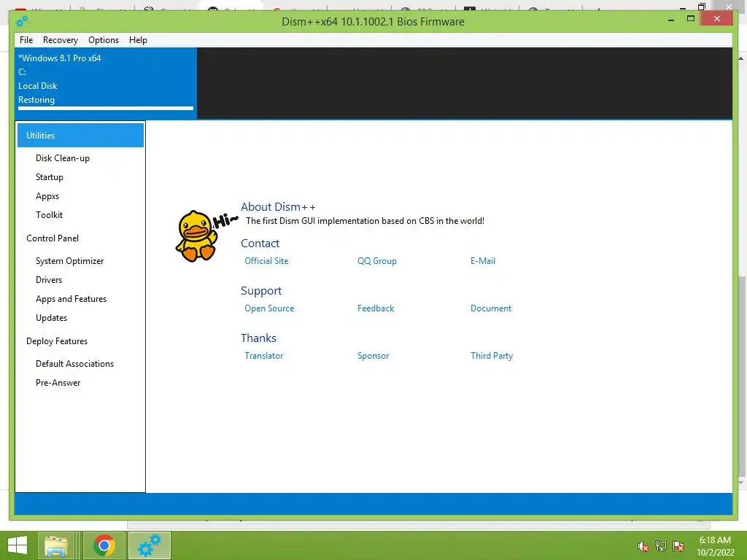
Task: Click the Dism++ gear icon in title bar
Action: point(21,21)
